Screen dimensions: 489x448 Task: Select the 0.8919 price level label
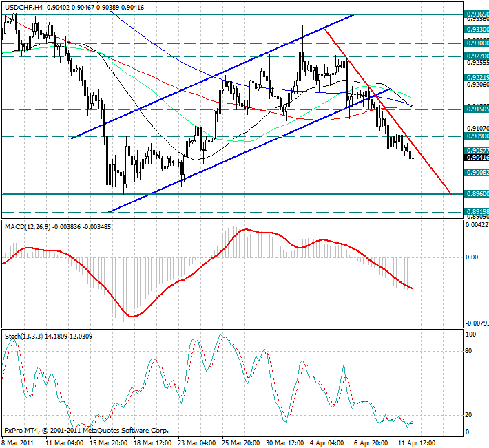(477, 212)
